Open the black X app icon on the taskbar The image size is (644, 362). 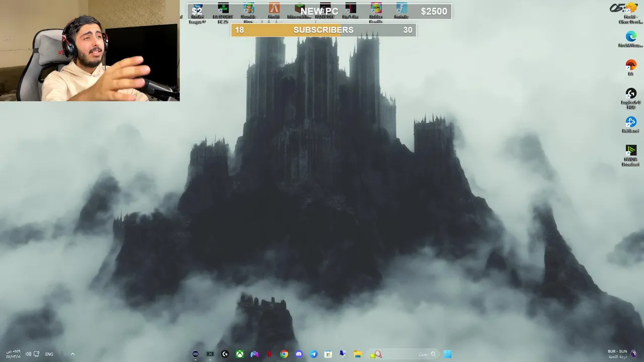[210, 354]
